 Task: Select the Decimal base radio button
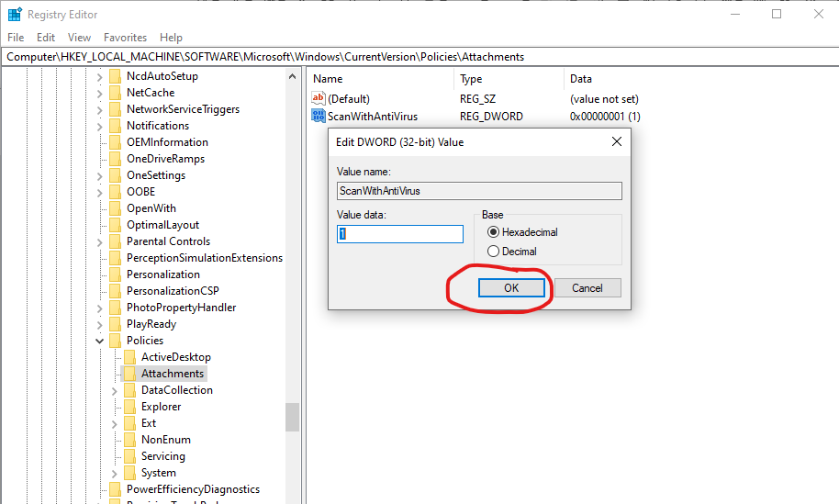pos(493,252)
